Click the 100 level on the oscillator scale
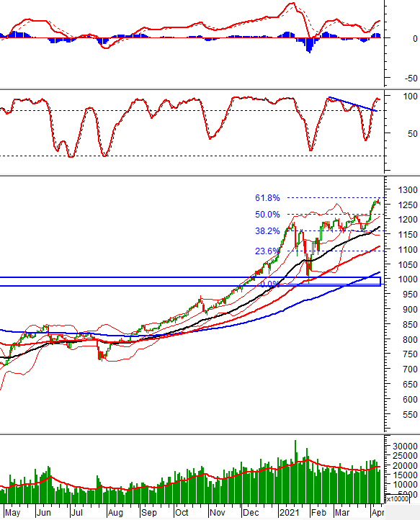420x520 pixels. point(410,97)
